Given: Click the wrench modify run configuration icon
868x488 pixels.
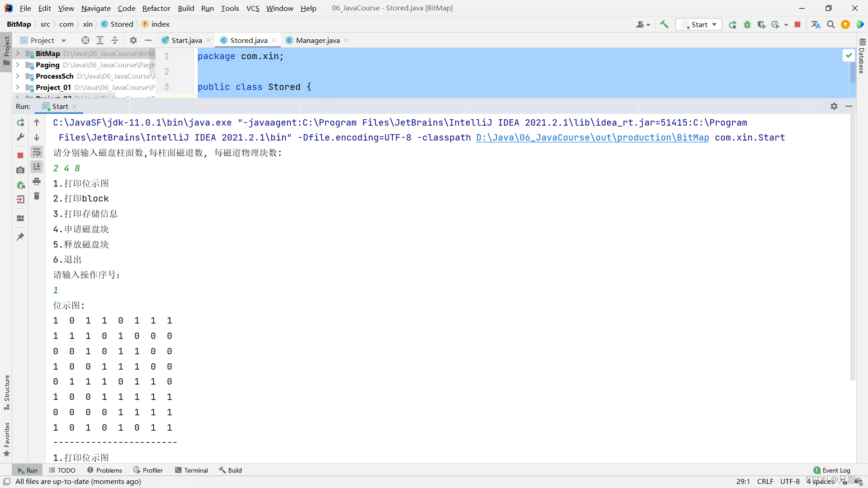Looking at the screenshot, I should pos(20,137).
